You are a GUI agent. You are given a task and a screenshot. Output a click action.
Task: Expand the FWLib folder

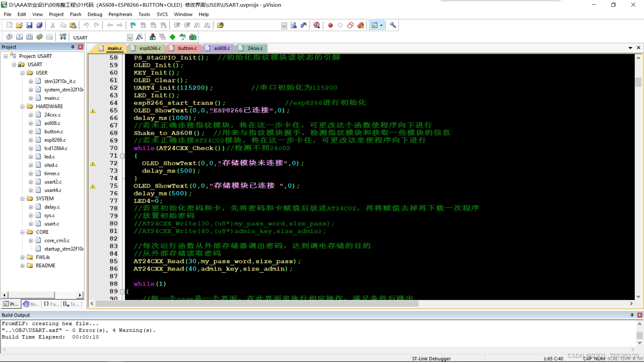pos(22,257)
